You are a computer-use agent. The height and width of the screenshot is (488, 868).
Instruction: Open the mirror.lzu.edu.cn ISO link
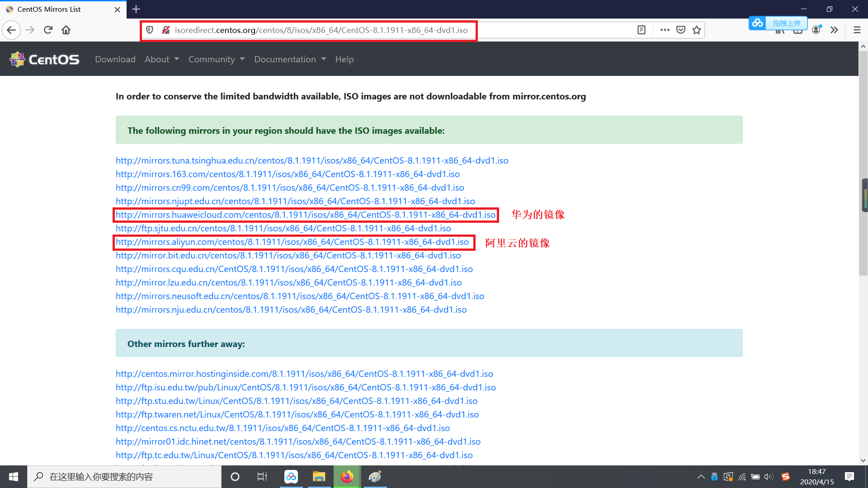coord(289,282)
